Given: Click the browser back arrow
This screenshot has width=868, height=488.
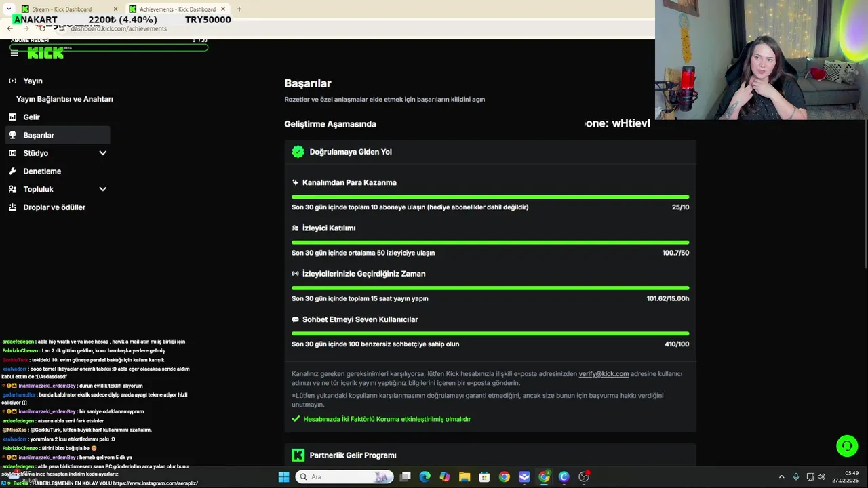Looking at the screenshot, I should 9,28.
